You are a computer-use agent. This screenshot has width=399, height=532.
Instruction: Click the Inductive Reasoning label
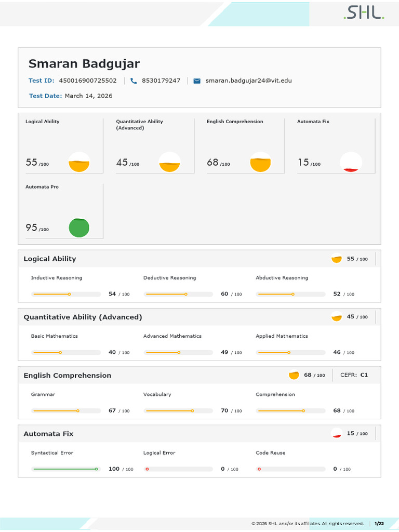[57, 278]
